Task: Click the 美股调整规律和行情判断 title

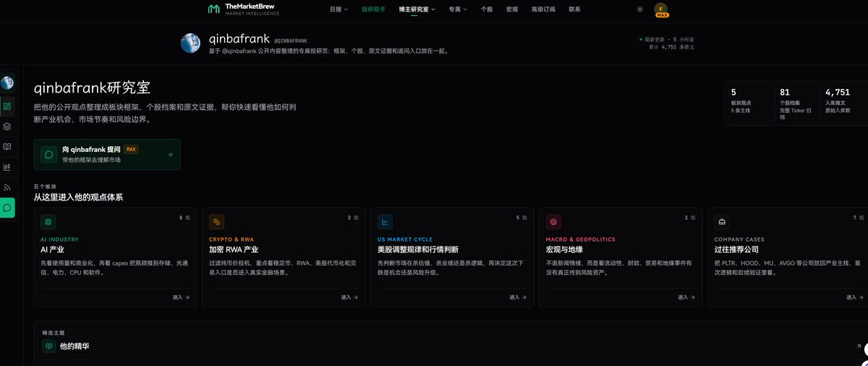Action: pyautogui.click(x=418, y=250)
